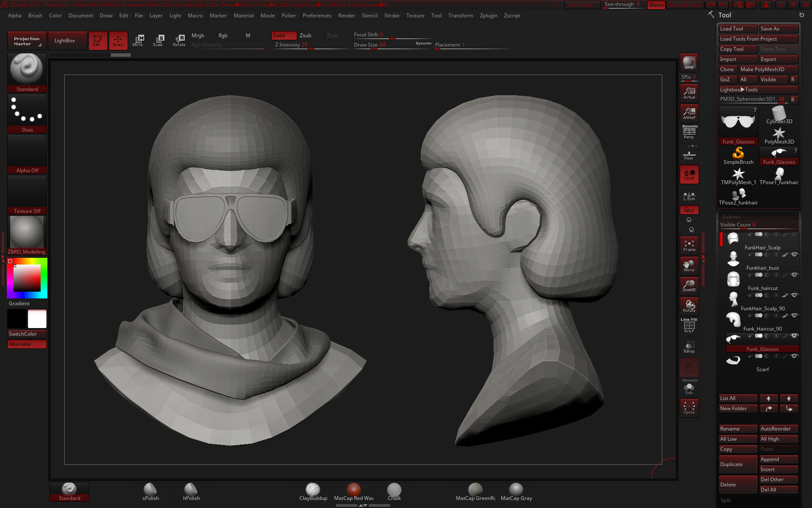812x508 pixels.
Task: Choose the hPolish brush
Action: click(x=191, y=492)
